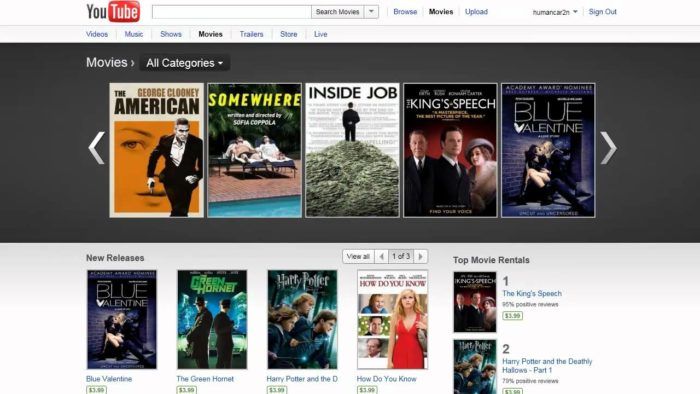Image resolution: width=700 pixels, height=394 pixels.
Task: Show next movies in the featured carousel
Action: click(x=608, y=148)
